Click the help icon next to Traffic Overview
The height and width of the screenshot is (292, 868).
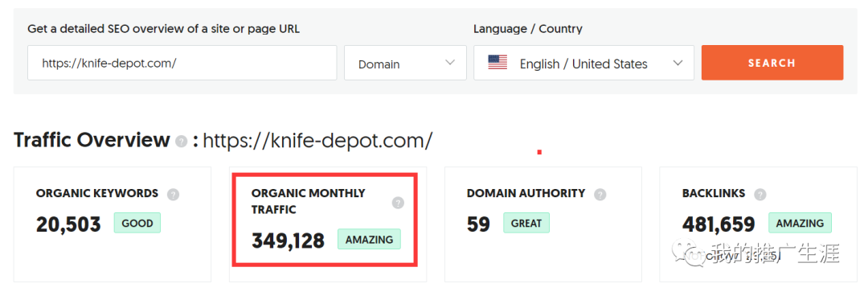[181, 142]
